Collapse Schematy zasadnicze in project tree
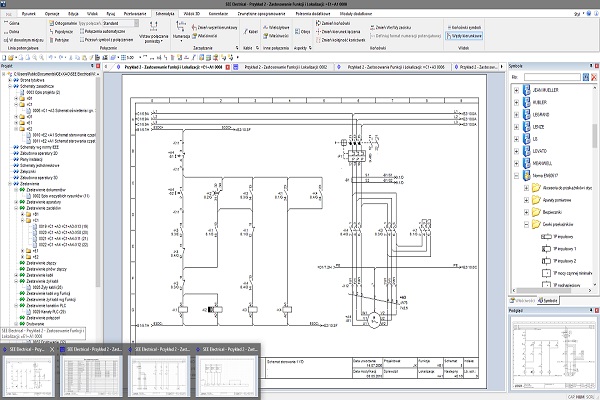This screenshot has height=400, width=600. click(x=10, y=87)
